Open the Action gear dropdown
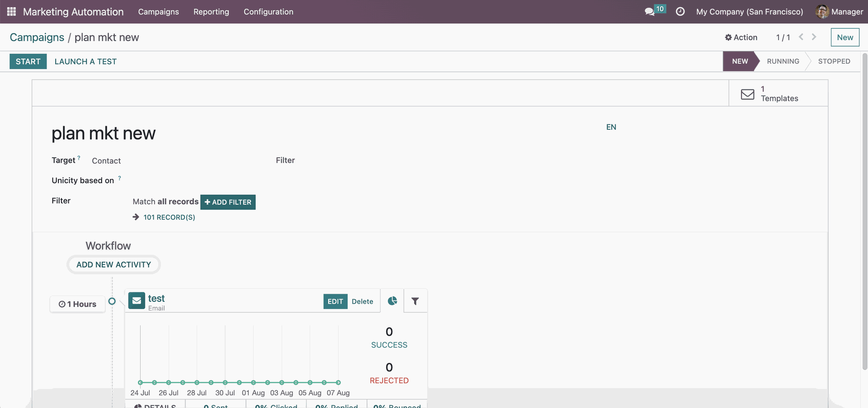 [x=741, y=38]
